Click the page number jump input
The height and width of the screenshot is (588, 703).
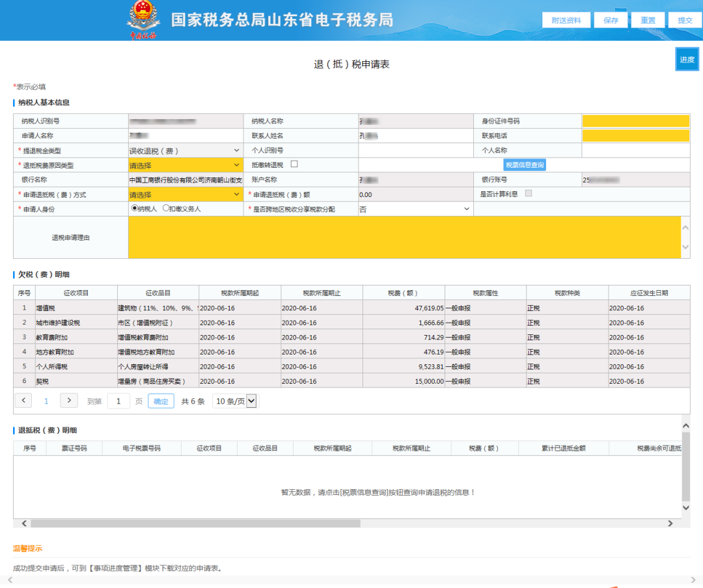119,401
